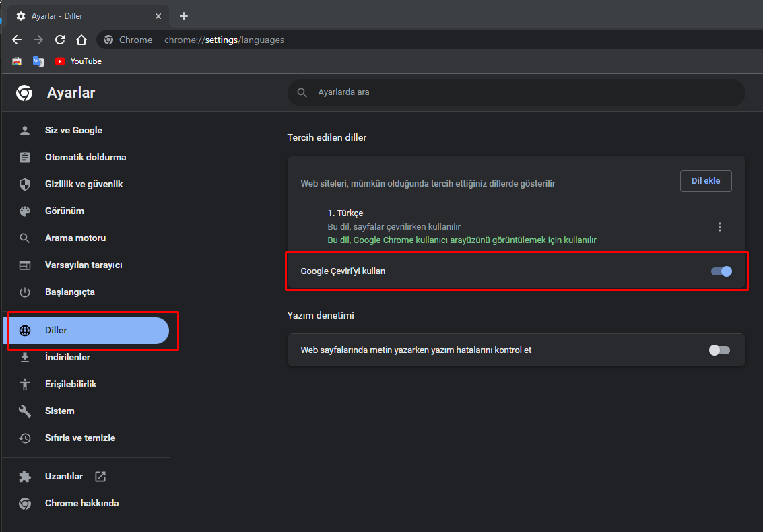
Task: Open the home page icon
Action: [x=81, y=40]
